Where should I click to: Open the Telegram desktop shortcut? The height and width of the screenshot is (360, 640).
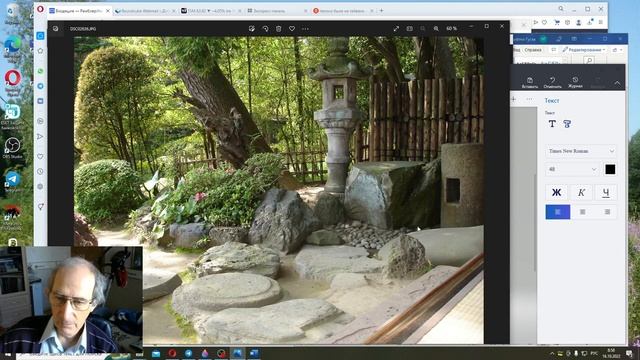click(x=13, y=182)
